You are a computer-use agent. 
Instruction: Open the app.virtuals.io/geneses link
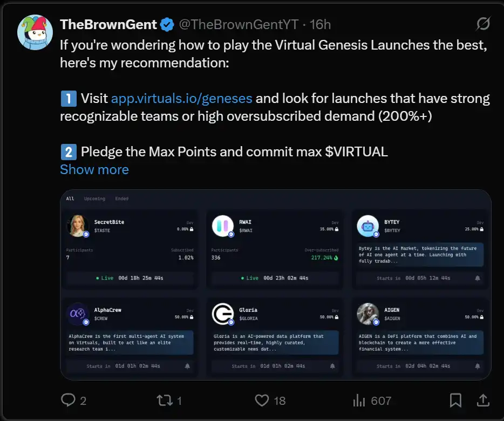coord(181,99)
